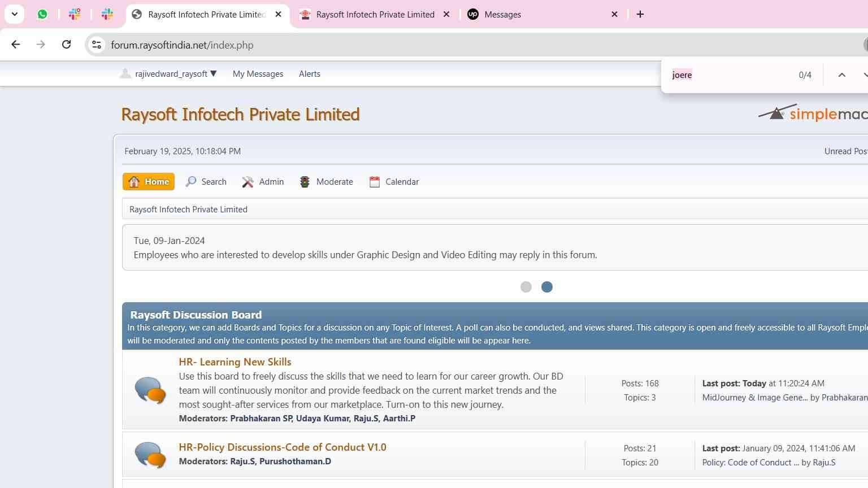Open last post MidJourney & Image Gene...
This screenshot has width=868, height=488.
(755, 398)
